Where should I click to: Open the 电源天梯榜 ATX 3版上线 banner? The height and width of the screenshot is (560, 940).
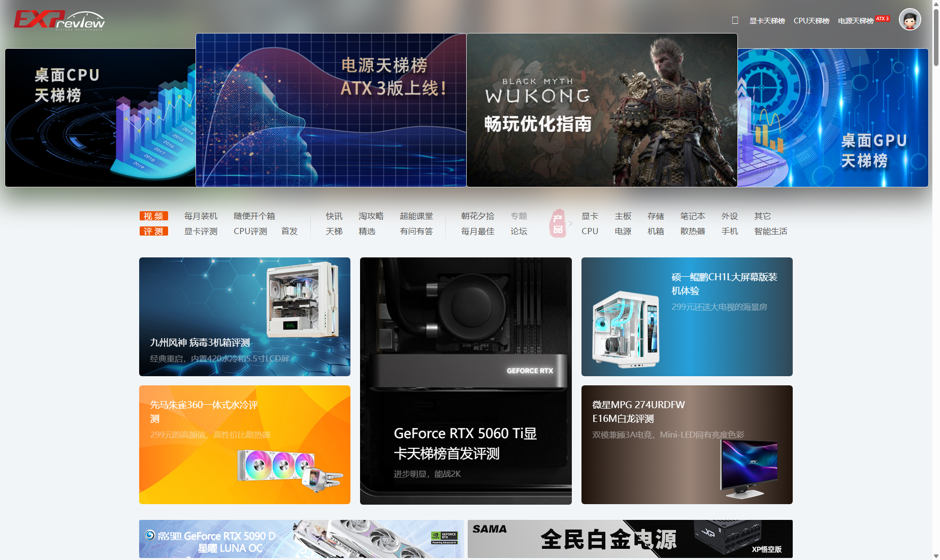(x=331, y=110)
